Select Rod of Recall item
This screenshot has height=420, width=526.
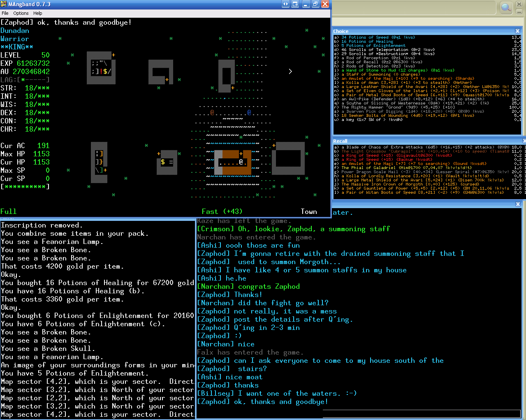click(427, 62)
